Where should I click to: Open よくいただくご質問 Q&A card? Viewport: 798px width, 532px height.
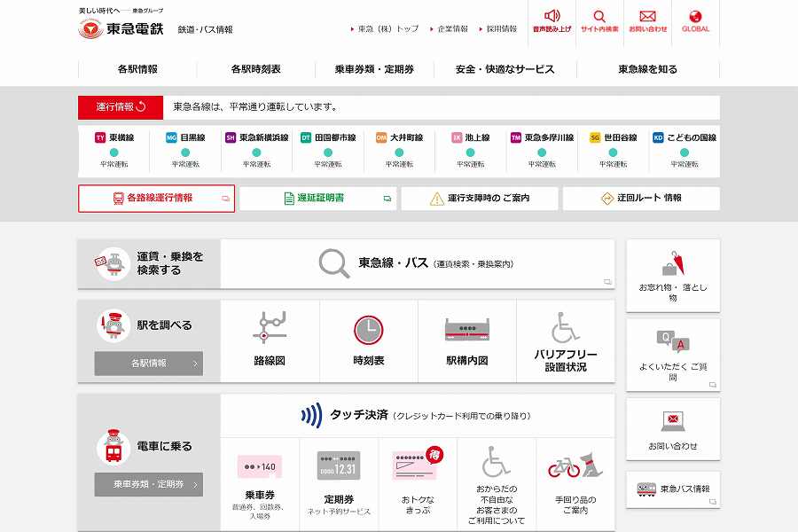click(673, 355)
